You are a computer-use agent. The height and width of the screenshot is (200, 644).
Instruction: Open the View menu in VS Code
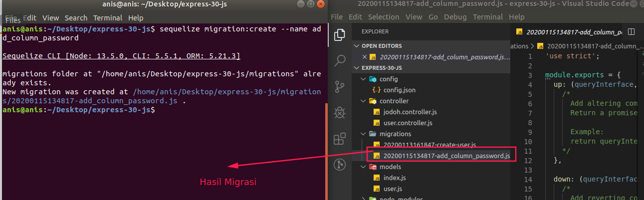click(x=414, y=16)
